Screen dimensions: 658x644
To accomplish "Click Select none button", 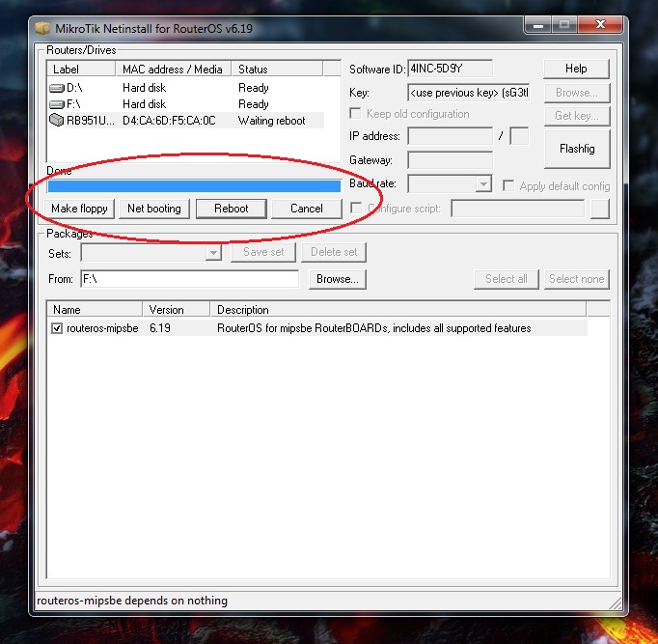I will [x=577, y=279].
